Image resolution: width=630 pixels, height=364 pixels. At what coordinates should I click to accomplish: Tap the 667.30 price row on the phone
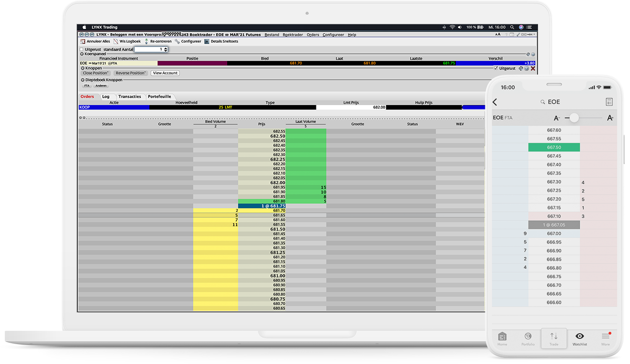pos(554,182)
